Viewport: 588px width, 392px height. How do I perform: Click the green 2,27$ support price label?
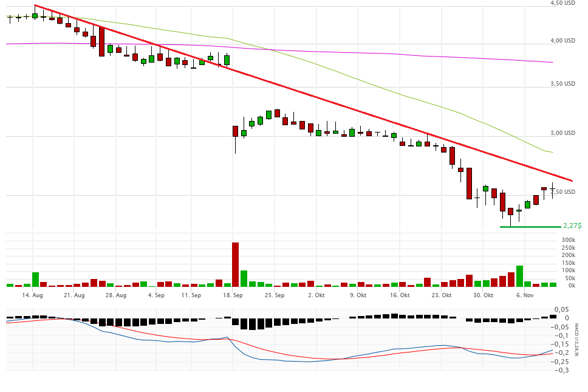(572, 225)
